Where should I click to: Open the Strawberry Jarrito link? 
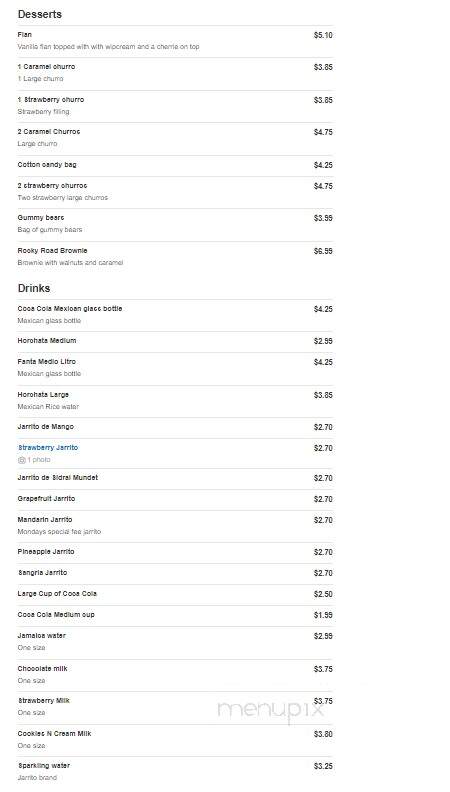point(48,448)
